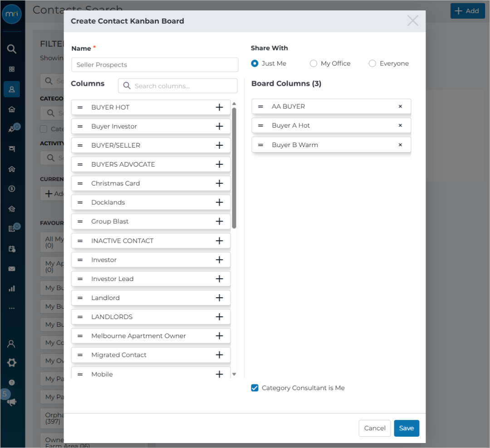Grab the drag handle of Buyer A Hot
The width and height of the screenshot is (490, 448).
tap(260, 125)
